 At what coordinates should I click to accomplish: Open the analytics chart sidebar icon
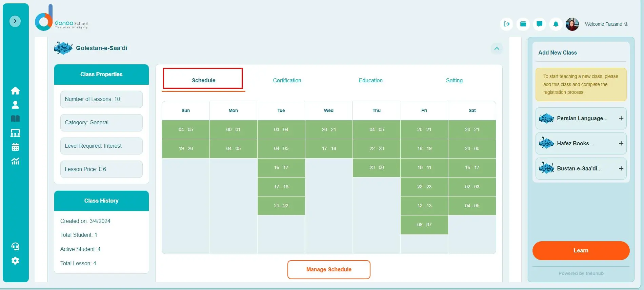click(15, 161)
